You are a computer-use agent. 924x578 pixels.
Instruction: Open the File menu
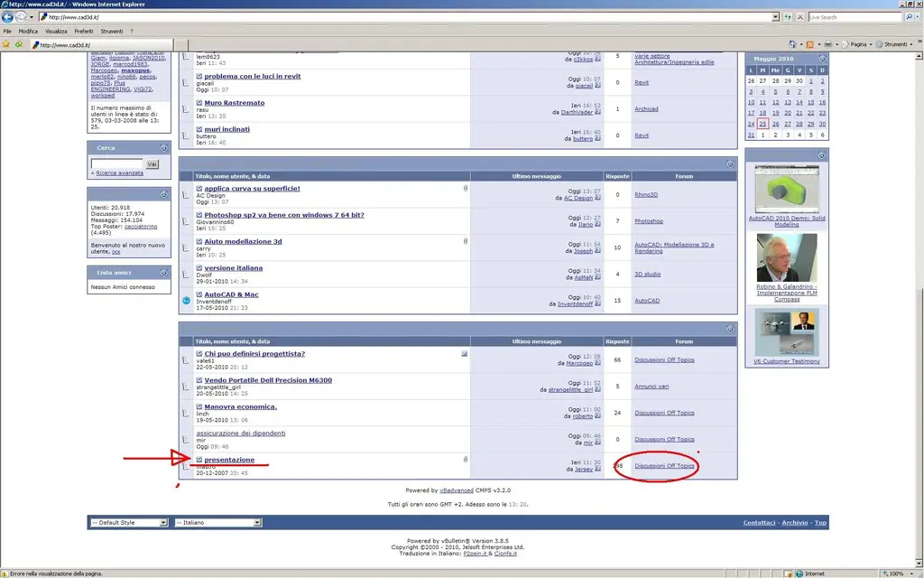click(x=7, y=32)
